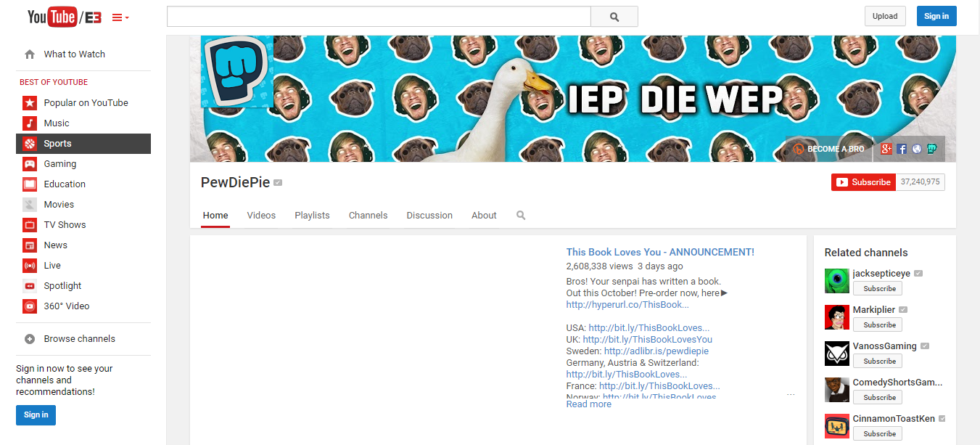Click the Markiplier channel avatar
Image resolution: width=980 pixels, height=445 pixels.
pyautogui.click(x=837, y=317)
